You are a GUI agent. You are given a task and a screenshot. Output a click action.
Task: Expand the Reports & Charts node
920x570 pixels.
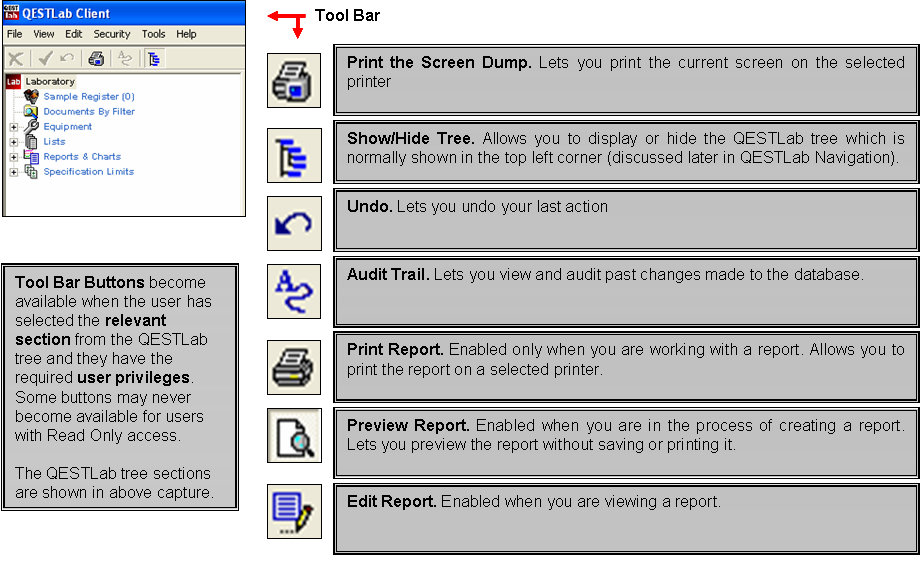[x=14, y=157]
